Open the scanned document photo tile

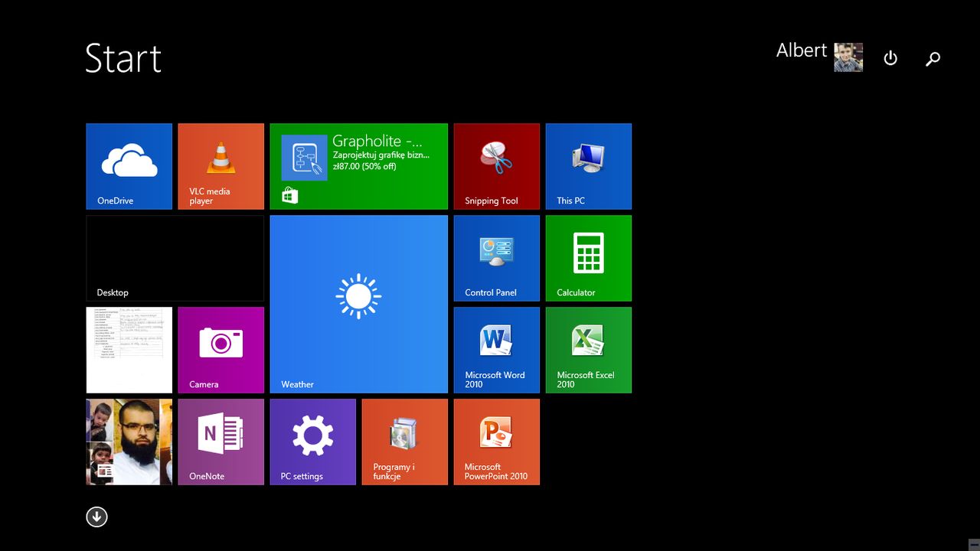[129, 350]
